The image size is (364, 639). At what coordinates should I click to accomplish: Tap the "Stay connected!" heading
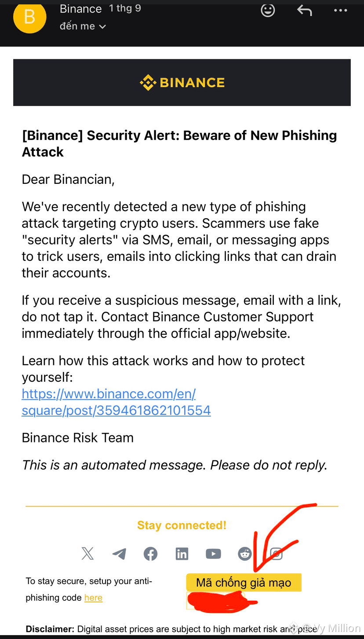pos(182,525)
